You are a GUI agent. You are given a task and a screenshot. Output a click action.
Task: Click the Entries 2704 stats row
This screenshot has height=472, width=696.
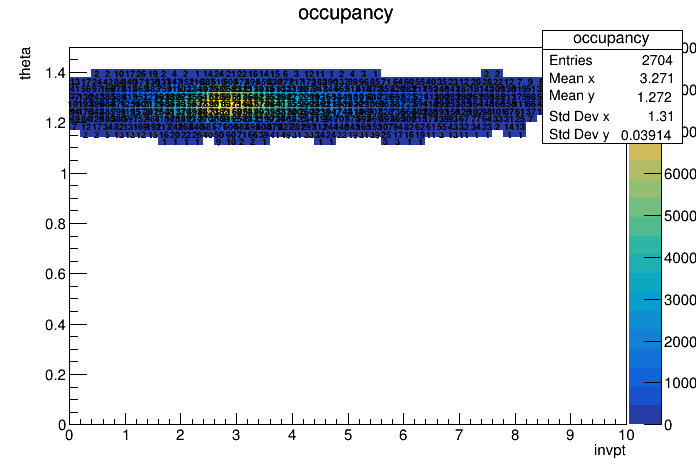pyautogui.click(x=611, y=60)
